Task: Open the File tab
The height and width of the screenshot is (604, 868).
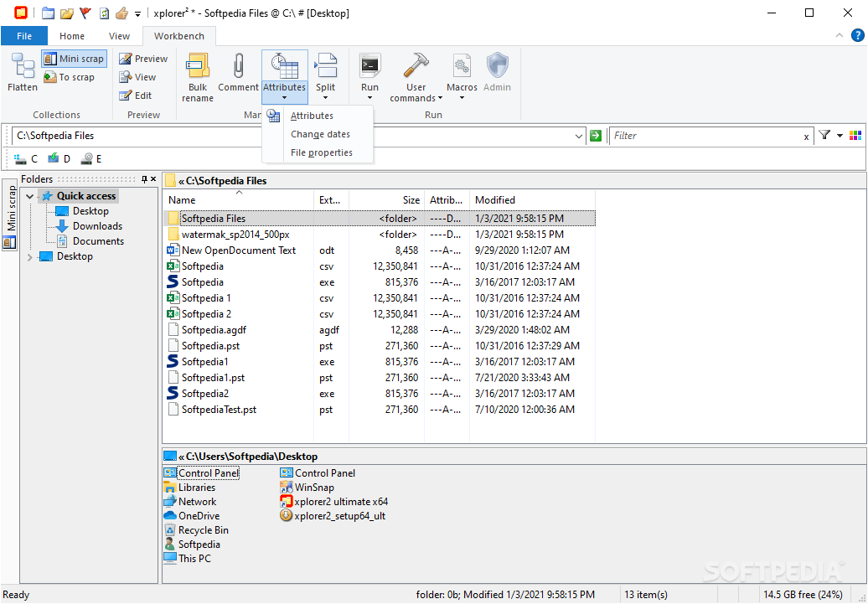Action: point(24,36)
